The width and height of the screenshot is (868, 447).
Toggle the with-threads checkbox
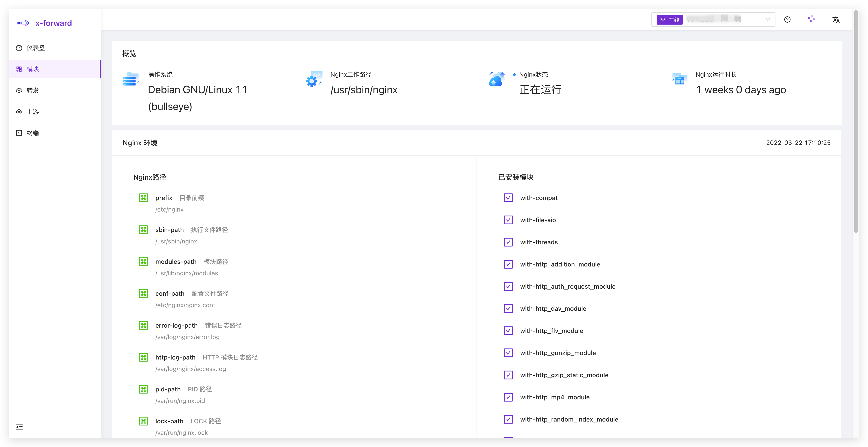pos(508,242)
